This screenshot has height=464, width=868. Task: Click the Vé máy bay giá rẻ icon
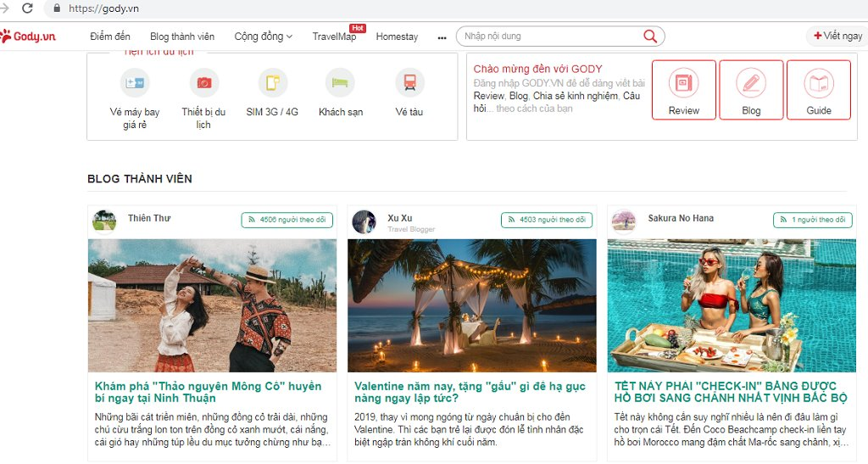coord(135,82)
